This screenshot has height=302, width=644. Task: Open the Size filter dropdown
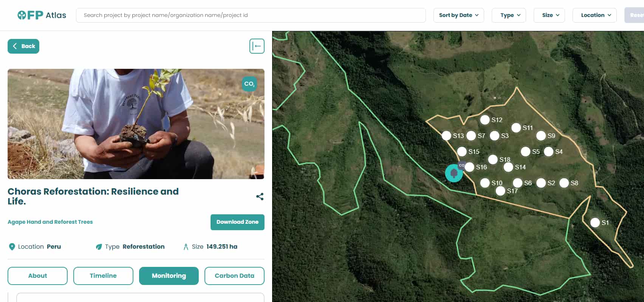click(x=549, y=15)
